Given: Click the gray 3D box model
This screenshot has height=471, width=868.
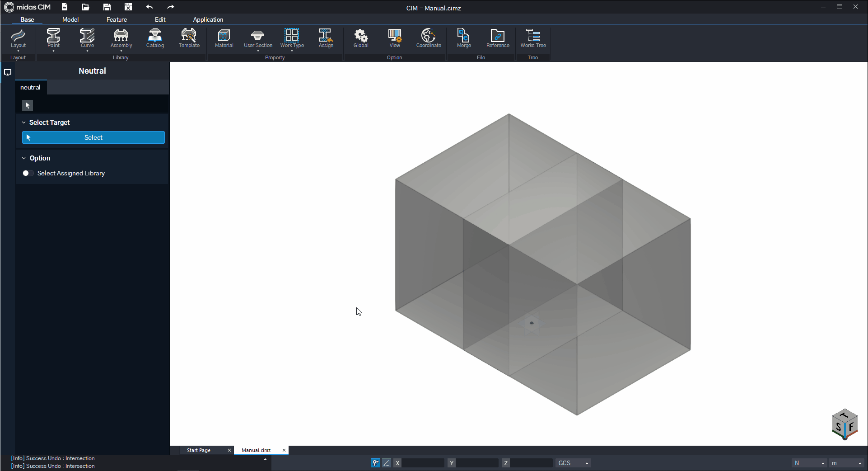Looking at the screenshot, I should point(543,264).
